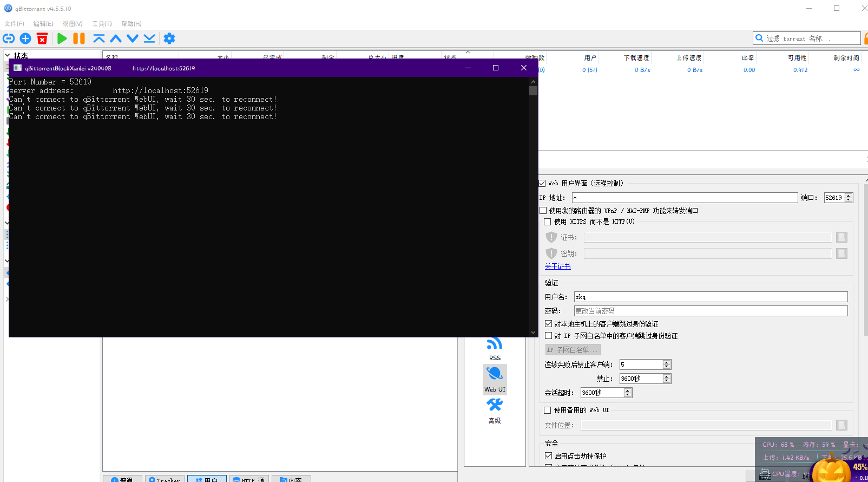Toggle Web 用户界面 (远程控制) checkbox
The width and height of the screenshot is (868, 482).
[x=542, y=183]
